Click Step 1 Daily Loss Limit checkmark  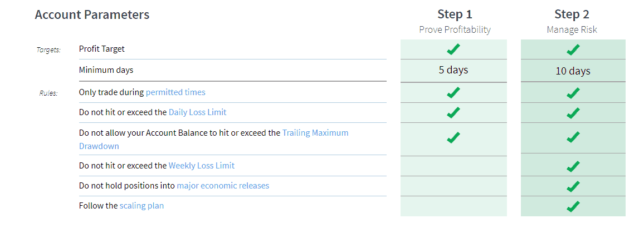point(453,112)
